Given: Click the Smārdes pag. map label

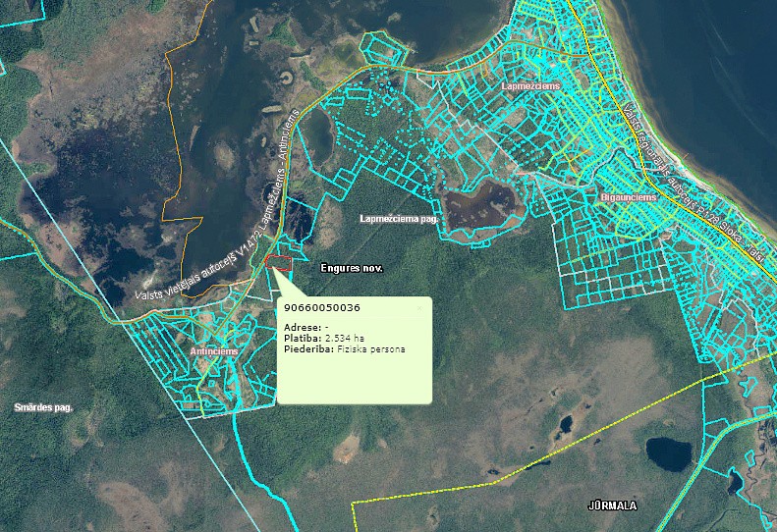Looking at the screenshot, I should click(43, 406).
